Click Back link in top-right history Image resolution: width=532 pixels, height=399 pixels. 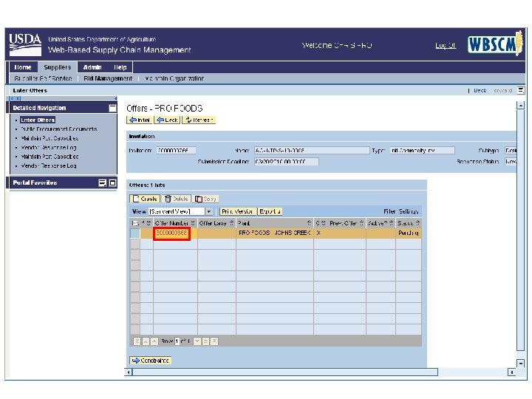coord(480,90)
